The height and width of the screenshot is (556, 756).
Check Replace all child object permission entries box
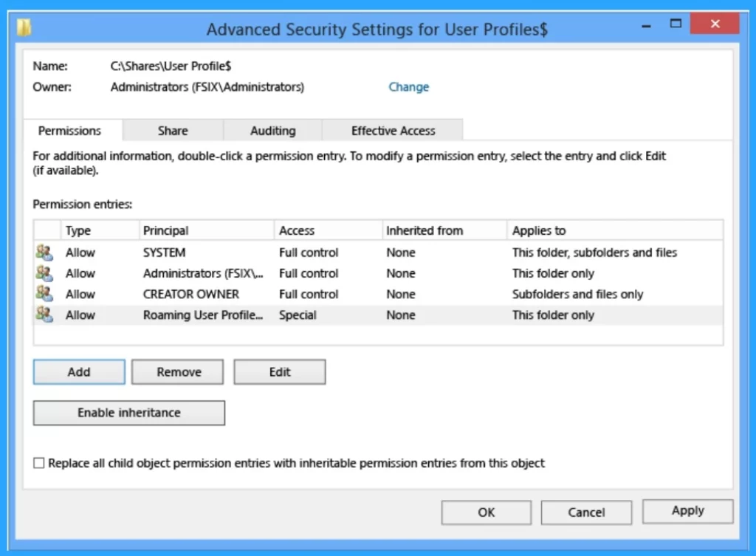point(39,463)
